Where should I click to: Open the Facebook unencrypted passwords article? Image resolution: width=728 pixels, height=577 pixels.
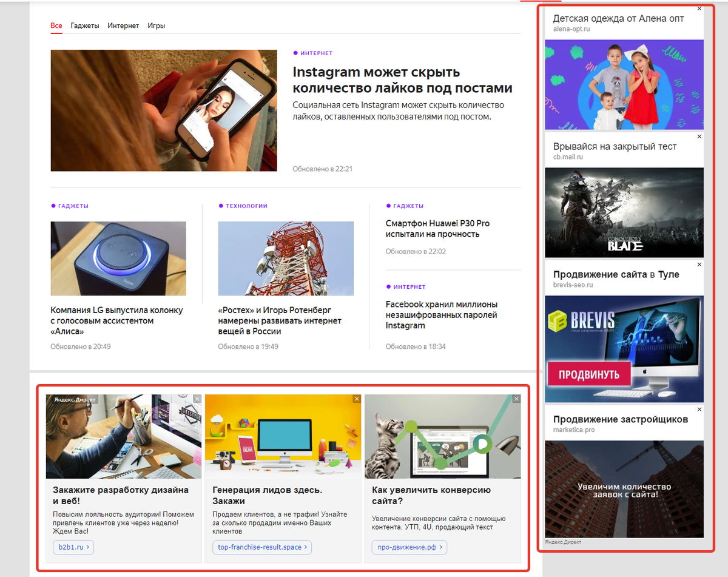(x=442, y=315)
